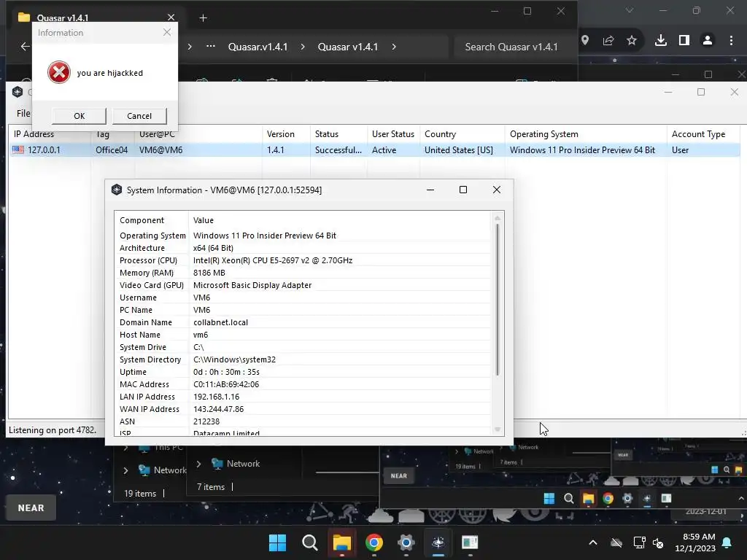Viewport: 747px width, 560px height.
Task: Minimize the System Information window
Action: 430,190
